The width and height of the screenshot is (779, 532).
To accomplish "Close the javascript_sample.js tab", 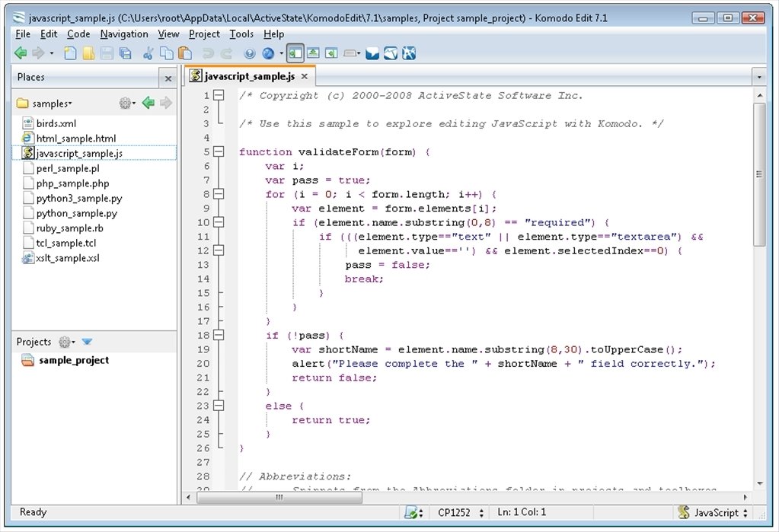I will (305, 77).
